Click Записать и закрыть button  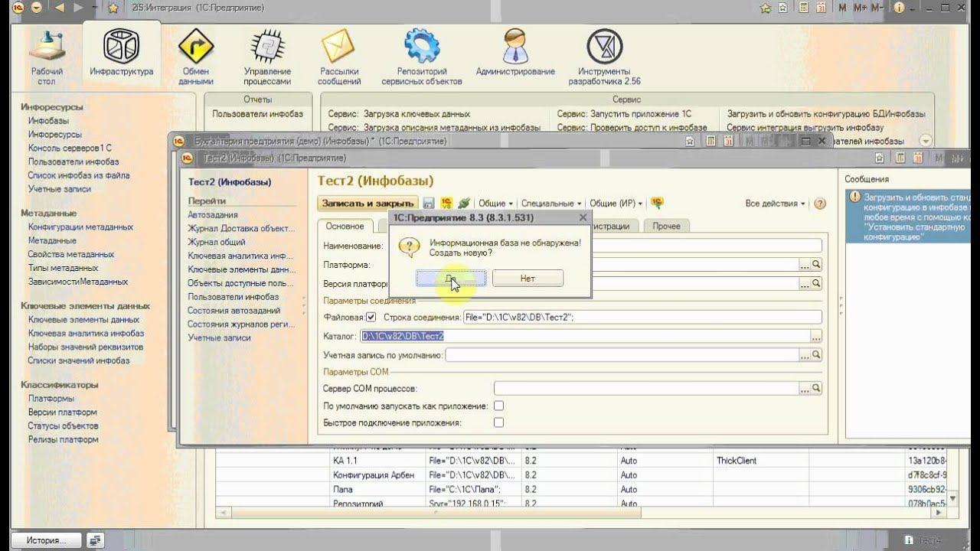click(367, 204)
